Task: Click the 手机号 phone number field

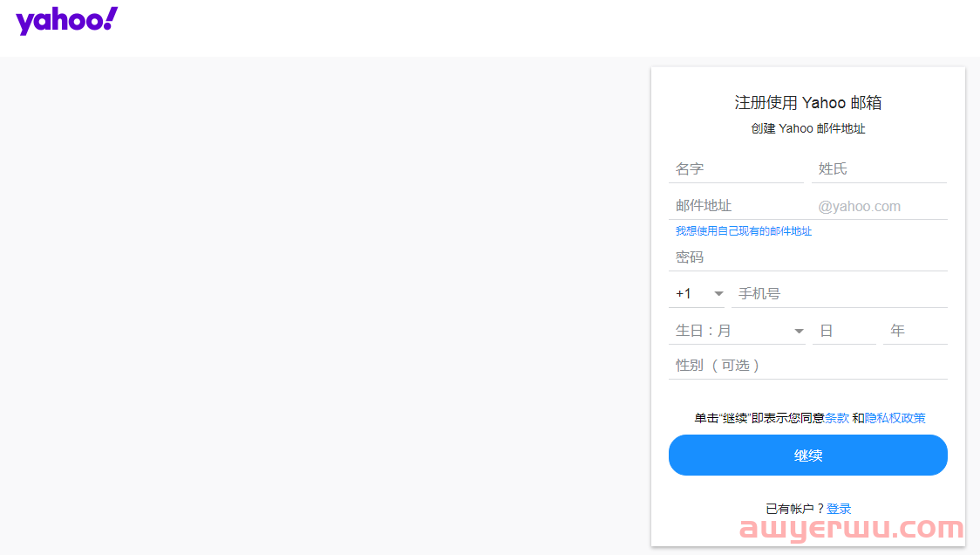Action: [840, 293]
